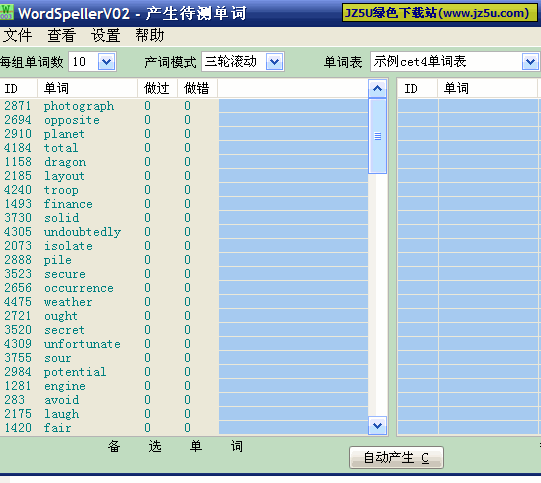
Task: Select the word row solid
Action: [184, 218]
